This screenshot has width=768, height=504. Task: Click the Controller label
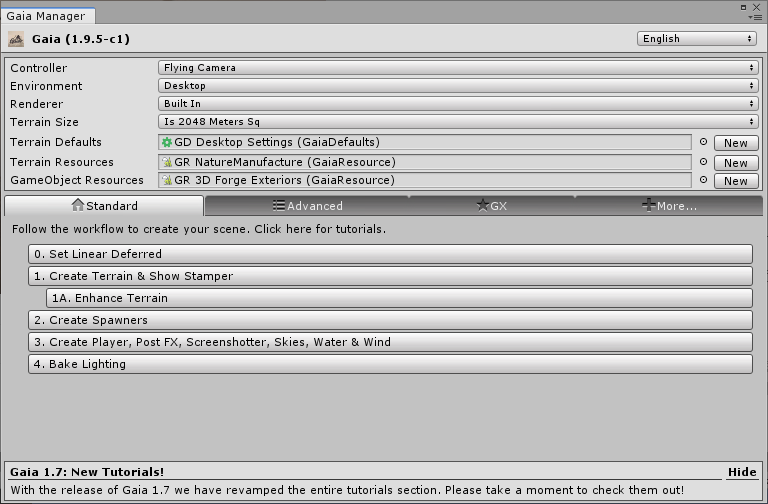click(x=39, y=68)
